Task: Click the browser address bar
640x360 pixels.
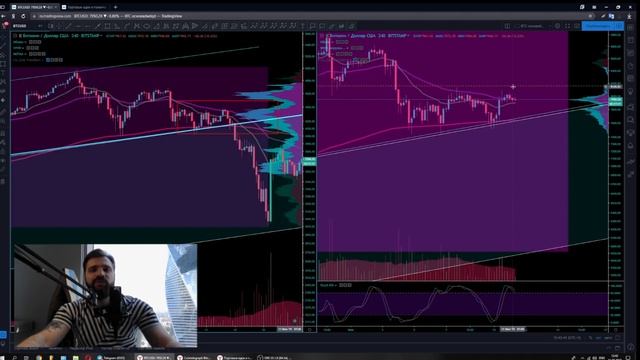Action: (310, 16)
